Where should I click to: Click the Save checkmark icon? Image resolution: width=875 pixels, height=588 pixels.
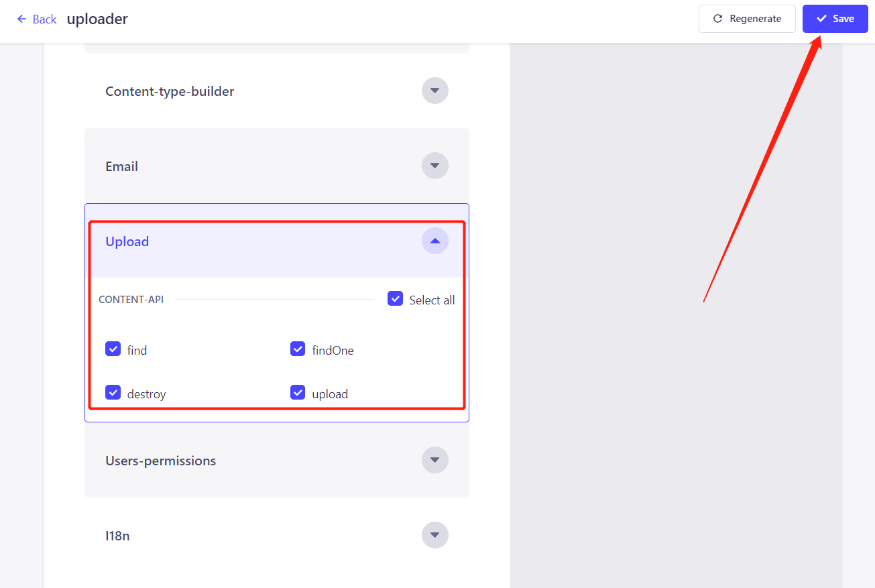click(x=821, y=19)
